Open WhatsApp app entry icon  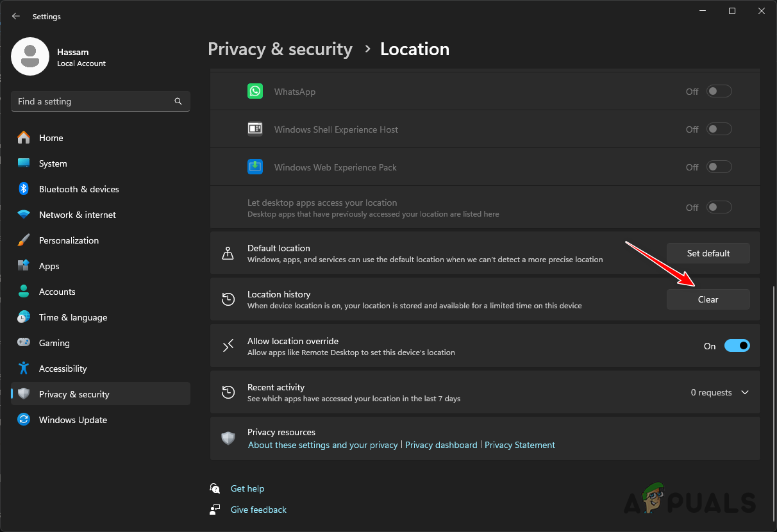coord(255,91)
